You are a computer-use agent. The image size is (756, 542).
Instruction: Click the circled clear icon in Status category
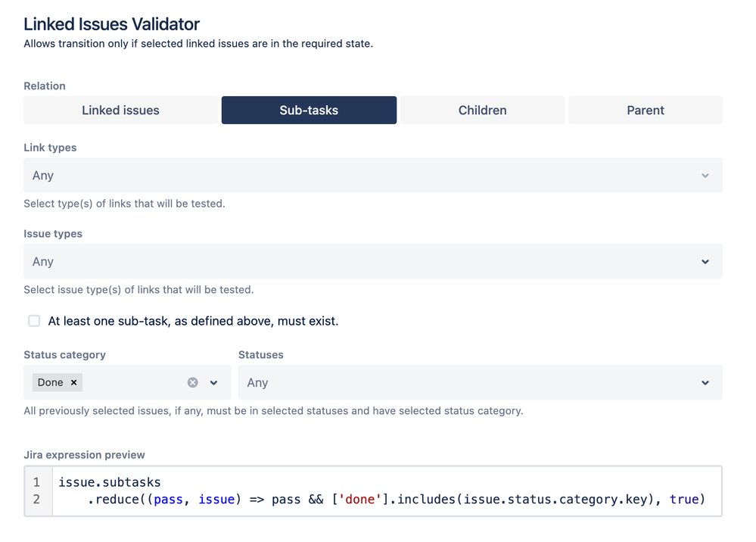[x=192, y=382]
